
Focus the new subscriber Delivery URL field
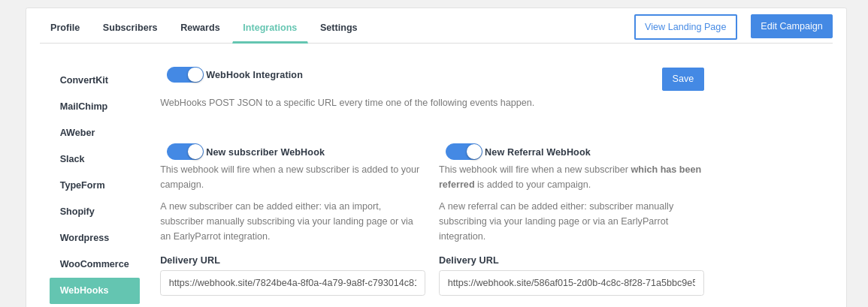293,283
